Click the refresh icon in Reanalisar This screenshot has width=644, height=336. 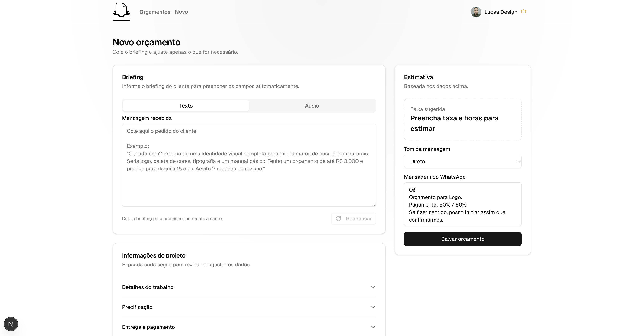coord(338,219)
